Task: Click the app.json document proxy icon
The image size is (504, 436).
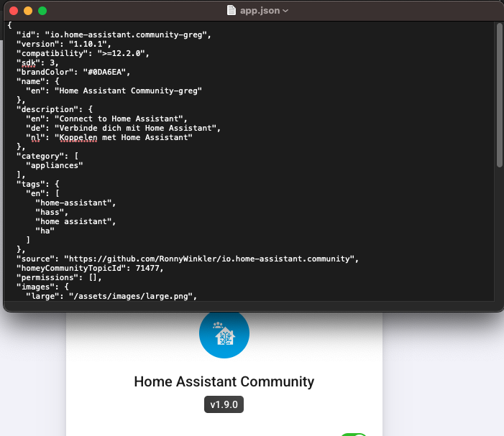Action: (231, 10)
